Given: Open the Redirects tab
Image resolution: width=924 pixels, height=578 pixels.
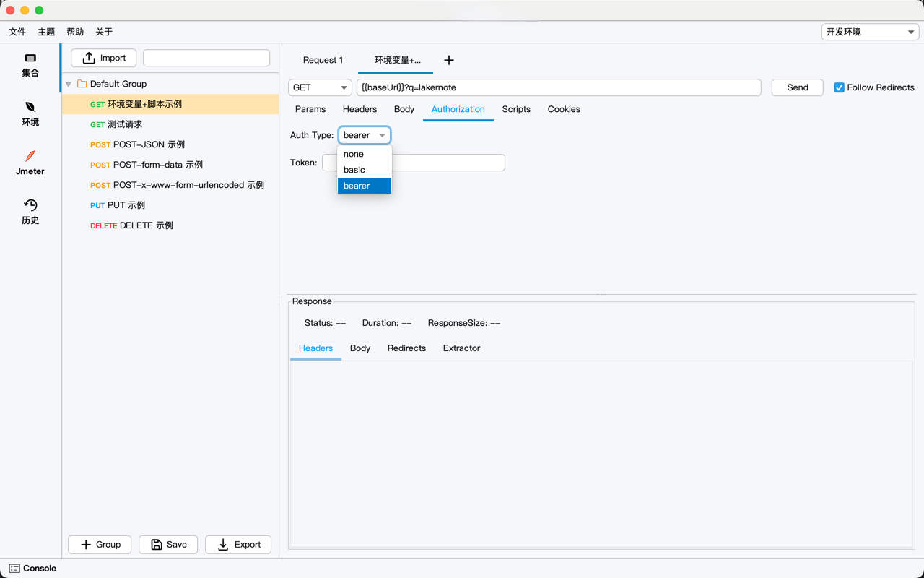Looking at the screenshot, I should pos(406,348).
